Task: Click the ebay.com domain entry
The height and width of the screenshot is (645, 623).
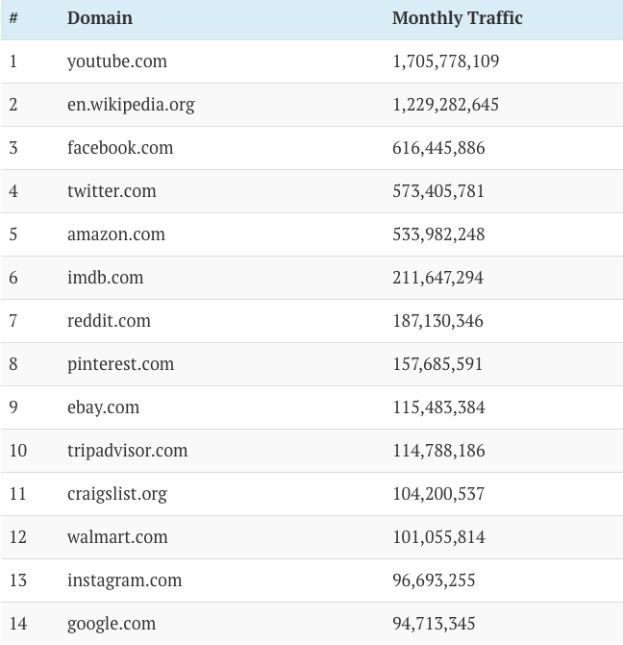Action: (103, 408)
